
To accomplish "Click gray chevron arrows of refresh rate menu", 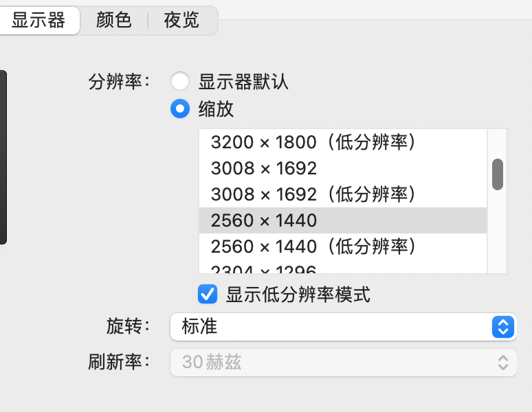I will (503, 362).
